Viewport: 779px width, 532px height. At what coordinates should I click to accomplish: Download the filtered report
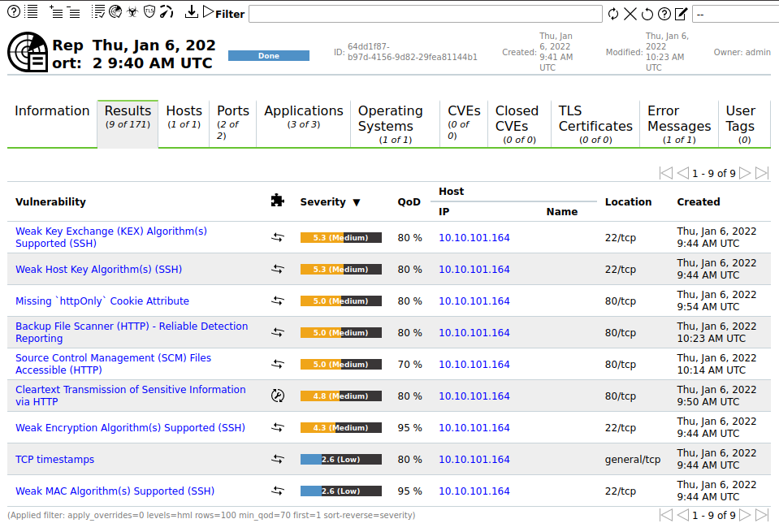tap(191, 11)
